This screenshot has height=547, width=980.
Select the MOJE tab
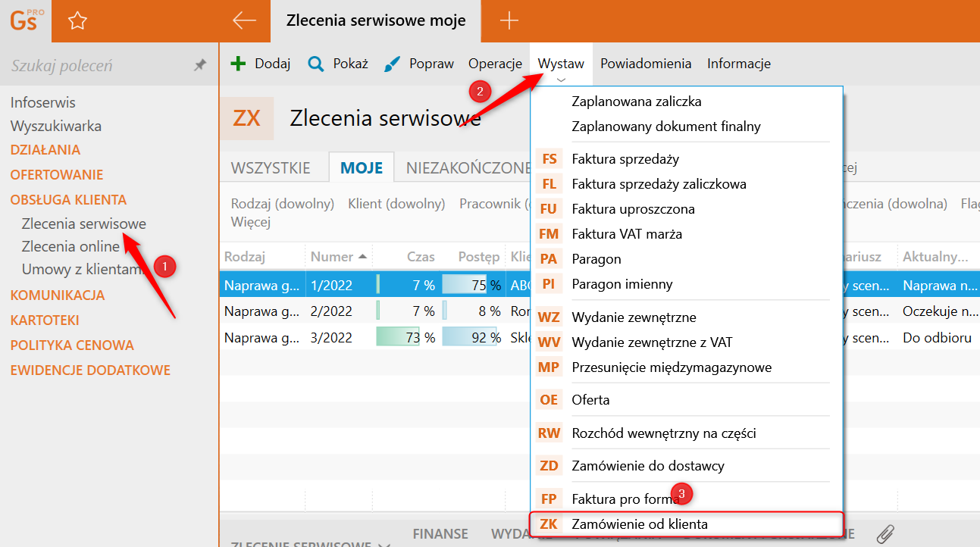[x=362, y=167]
